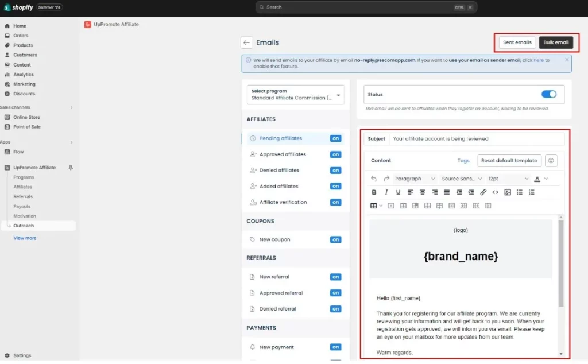
Task: Toggle Denied affiliates email switch
Action: (x=335, y=170)
